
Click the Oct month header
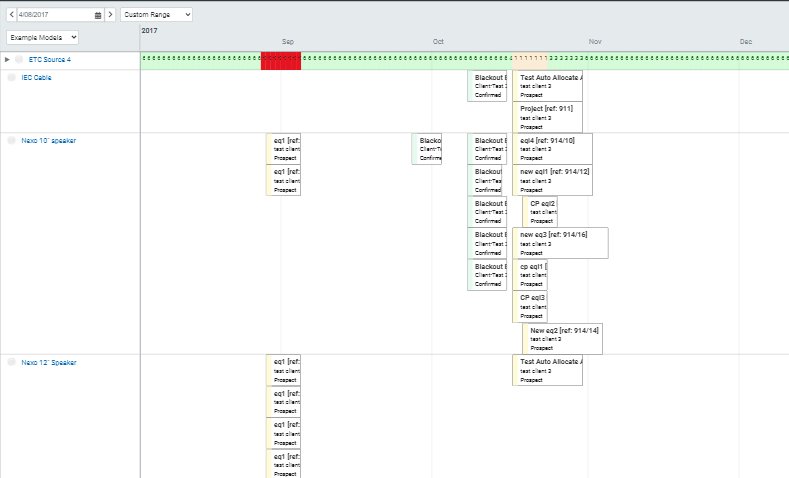[x=438, y=42]
